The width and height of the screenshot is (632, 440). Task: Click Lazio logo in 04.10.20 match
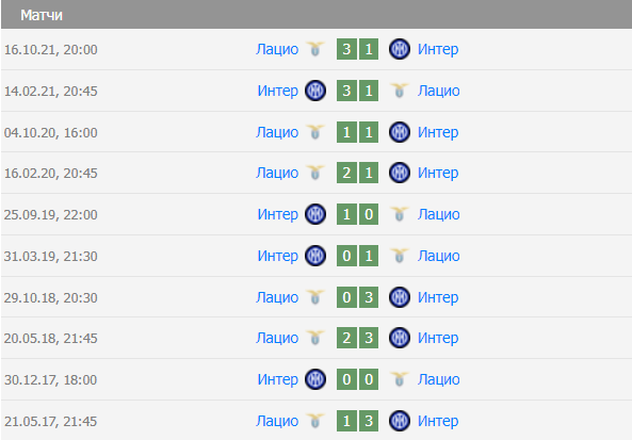(316, 132)
